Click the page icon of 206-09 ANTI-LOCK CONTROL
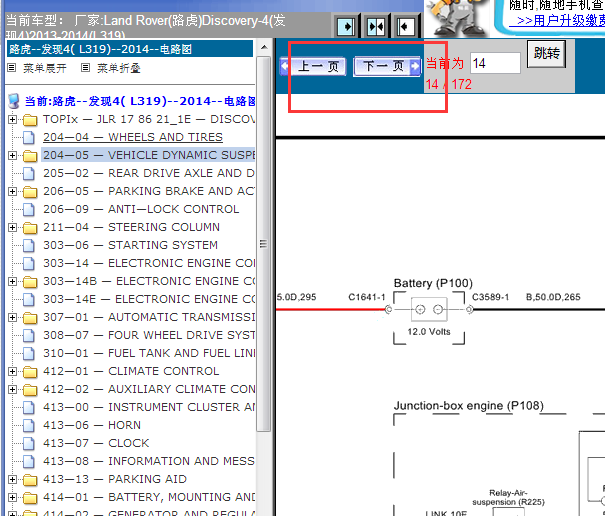 point(29,209)
